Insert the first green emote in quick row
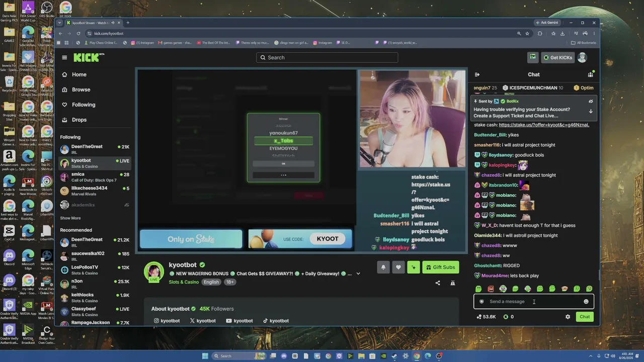 coord(478,289)
